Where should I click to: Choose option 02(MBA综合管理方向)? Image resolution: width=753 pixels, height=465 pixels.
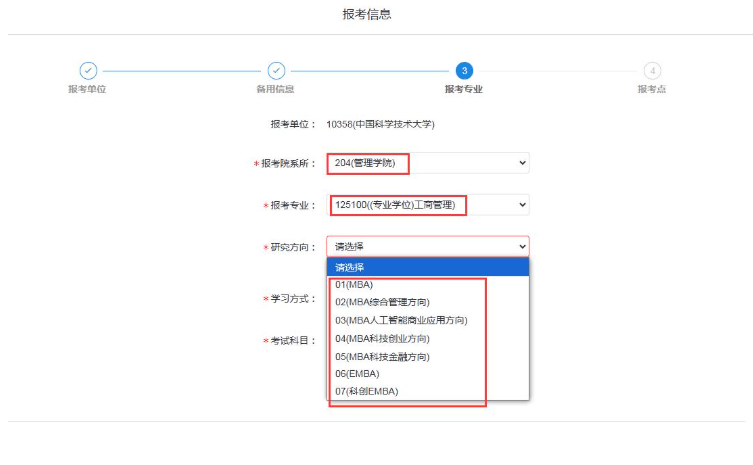(x=428, y=302)
